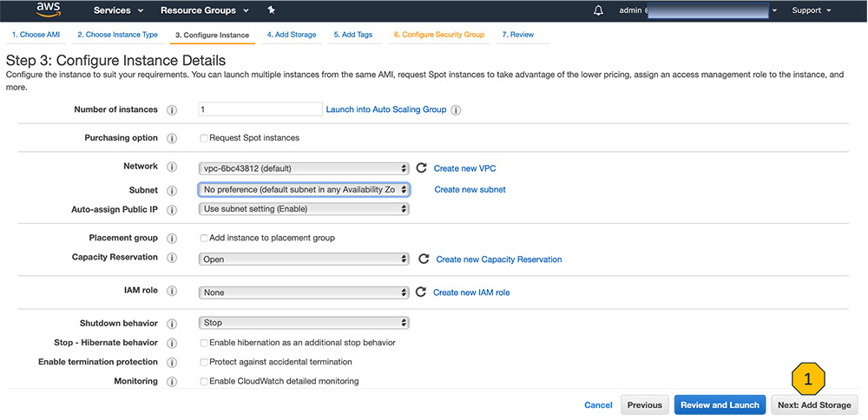This screenshot has height=420, width=868.
Task: Enable Request Spot instances checkbox
Action: pos(203,138)
